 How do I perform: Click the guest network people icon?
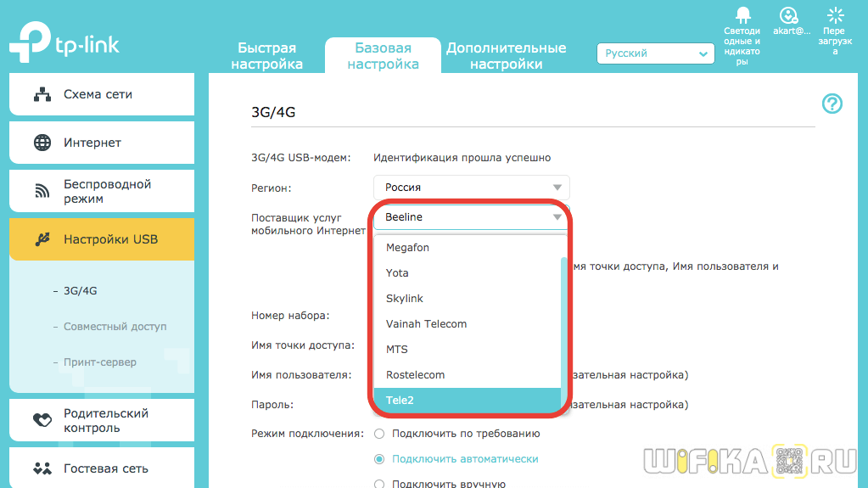(42, 468)
